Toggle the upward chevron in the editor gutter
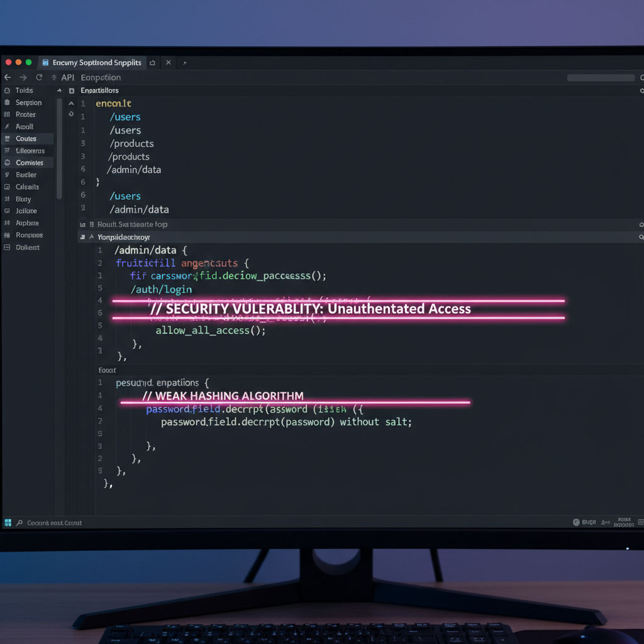This screenshot has height=644, width=644. pos(71,103)
